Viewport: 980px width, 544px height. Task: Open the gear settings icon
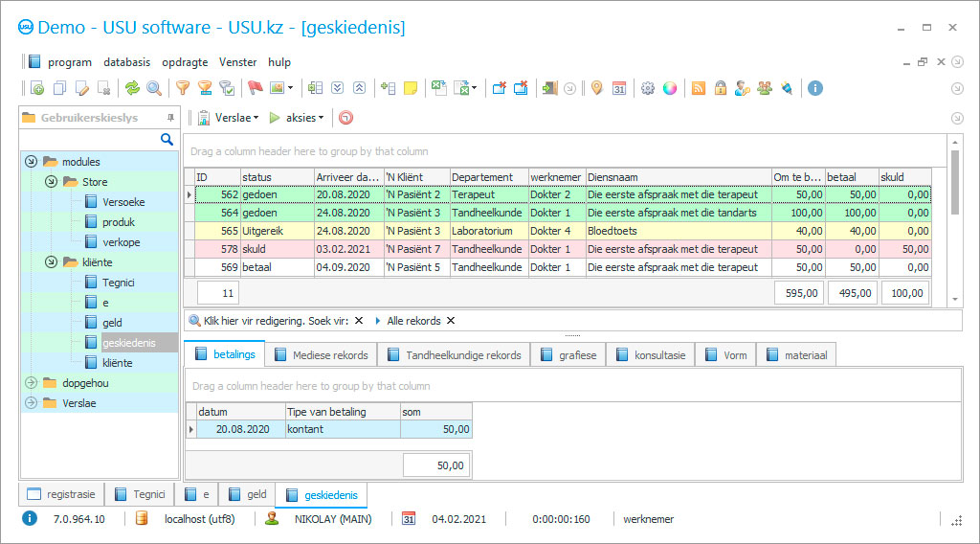pos(648,88)
